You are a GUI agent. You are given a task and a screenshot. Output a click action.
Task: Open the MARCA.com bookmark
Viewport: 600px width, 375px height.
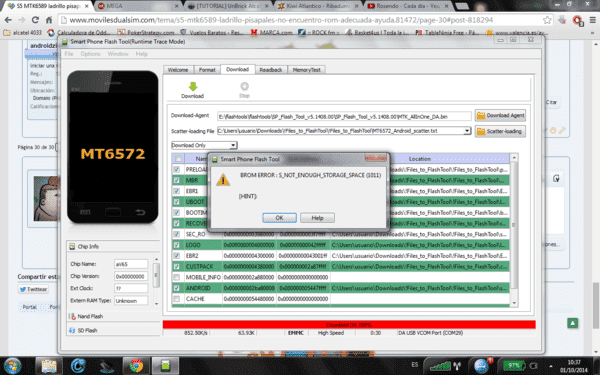(x=271, y=33)
